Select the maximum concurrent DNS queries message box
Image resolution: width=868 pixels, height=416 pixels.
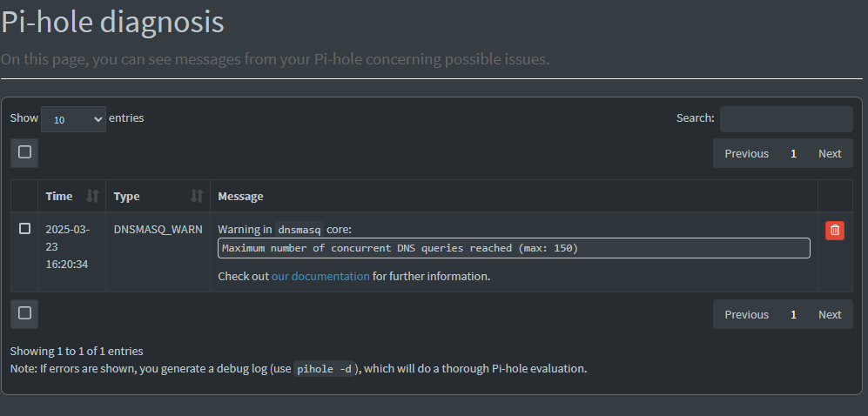[x=514, y=248]
